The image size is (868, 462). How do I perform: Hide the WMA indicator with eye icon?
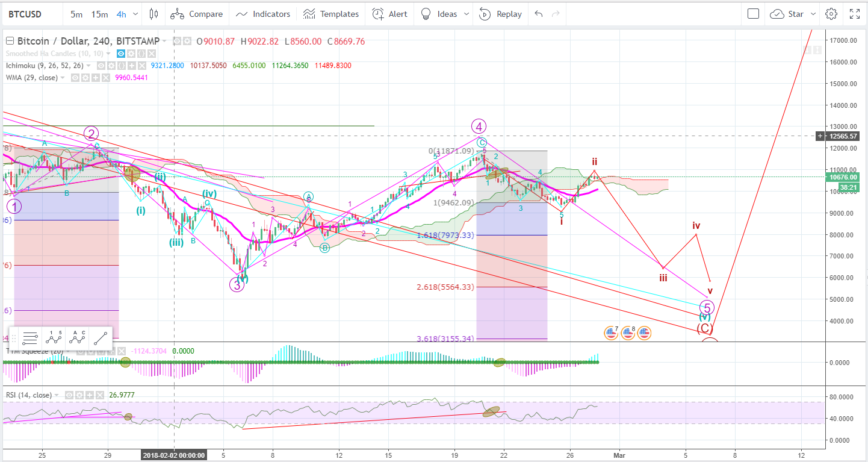pyautogui.click(x=75, y=78)
